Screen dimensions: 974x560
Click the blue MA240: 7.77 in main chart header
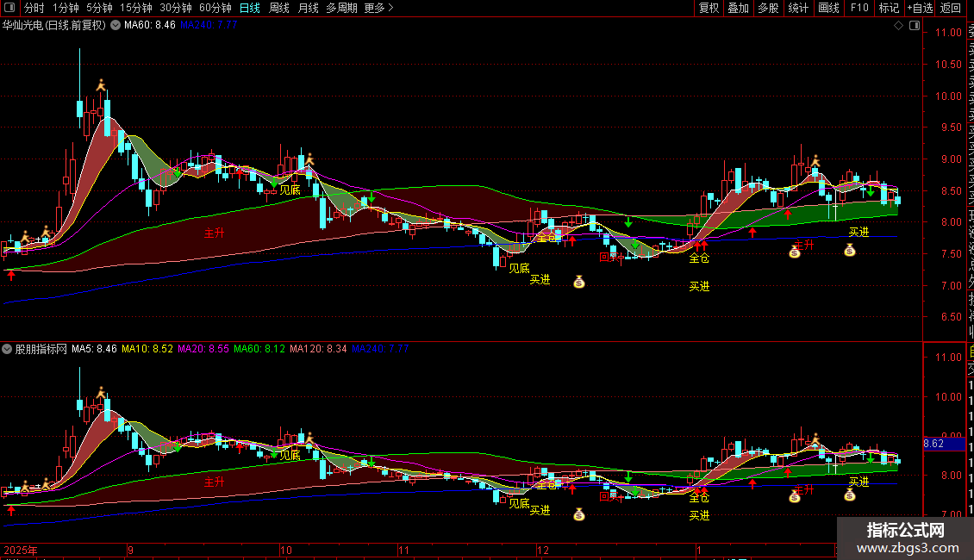tap(209, 26)
